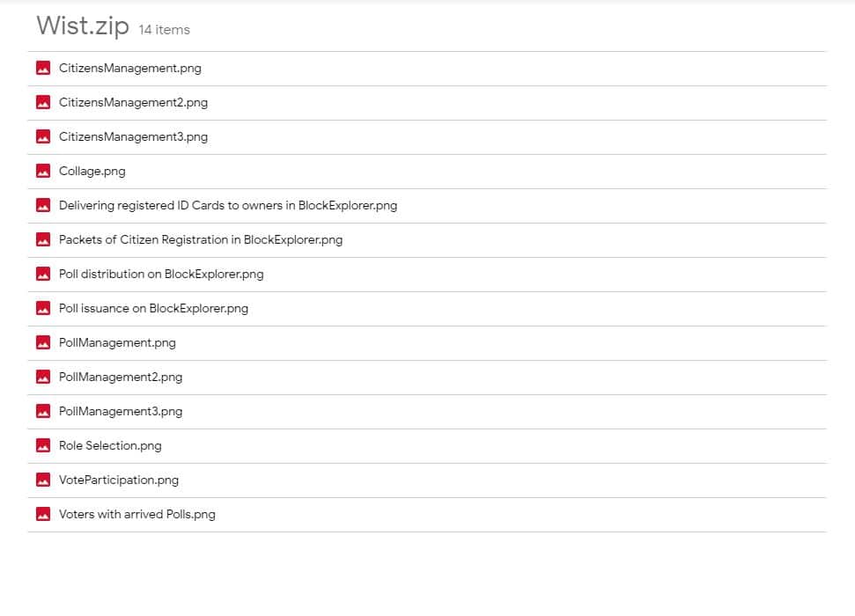855x616 pixels.
Task: Open CitizensManagement2.png file
Action: coord(133,103)
